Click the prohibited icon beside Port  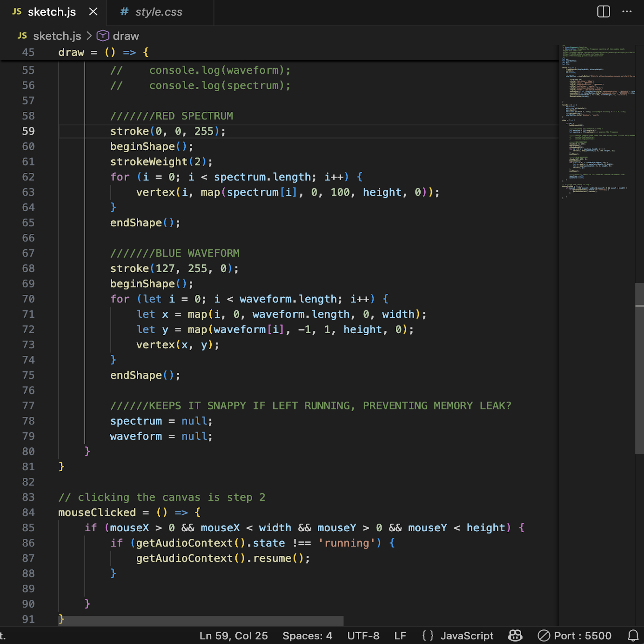544,636
